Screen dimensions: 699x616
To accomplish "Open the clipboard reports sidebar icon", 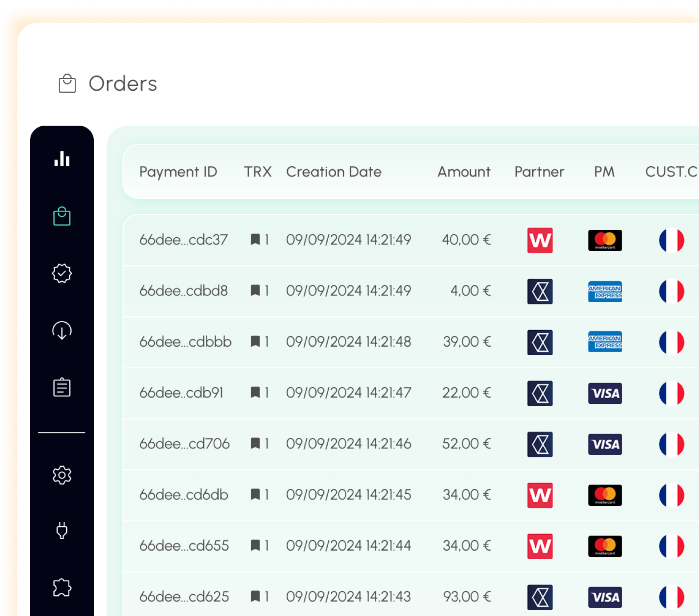I will (62, 387).
